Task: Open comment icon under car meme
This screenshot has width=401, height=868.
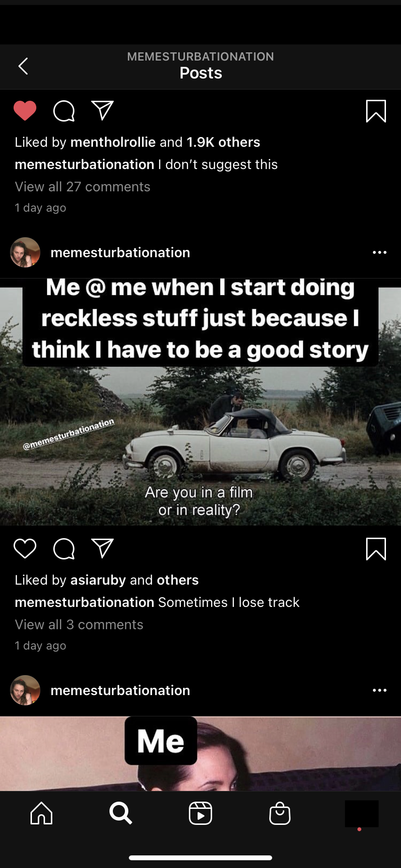Action: tap(64, 549)
